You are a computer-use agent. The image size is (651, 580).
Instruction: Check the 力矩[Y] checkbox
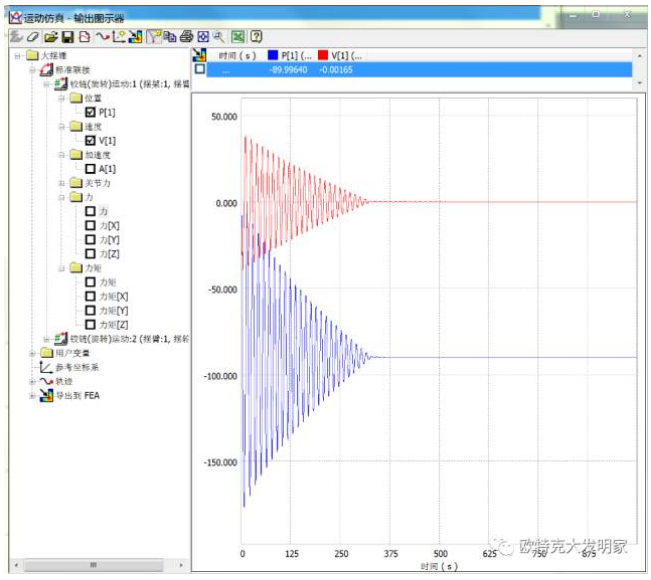90,310
